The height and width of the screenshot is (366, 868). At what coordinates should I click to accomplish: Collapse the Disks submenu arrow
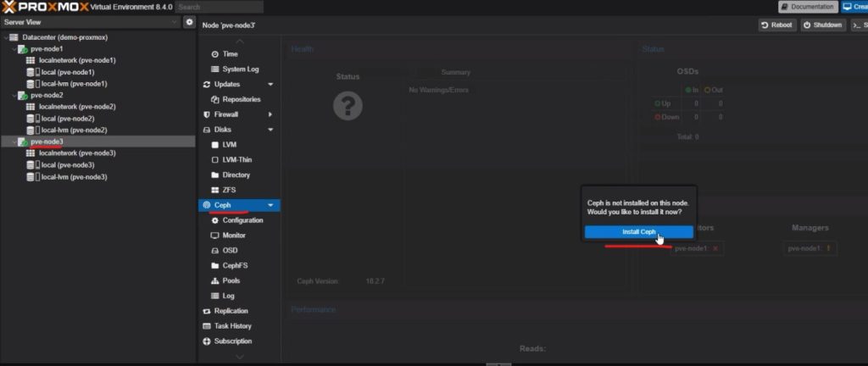270,130
